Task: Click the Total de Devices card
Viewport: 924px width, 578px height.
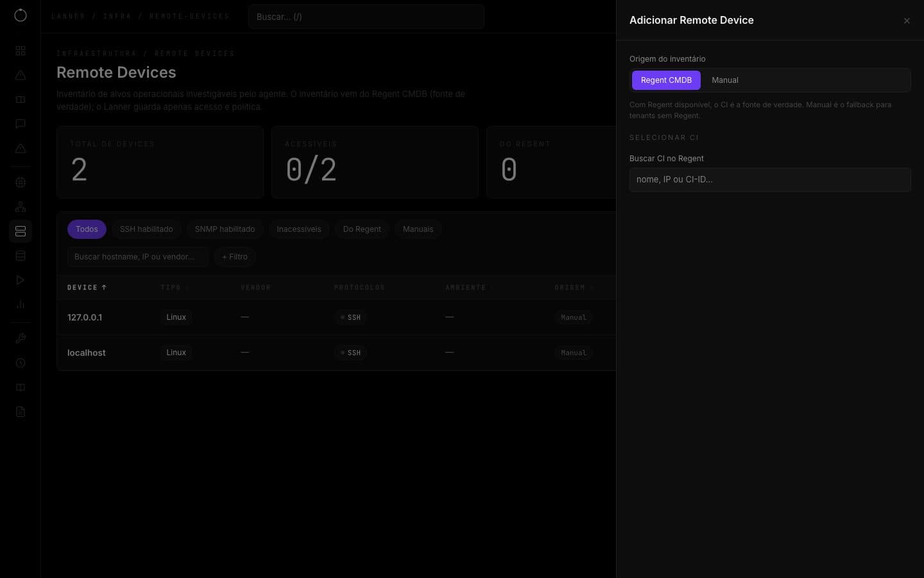Action: coord(160,162)
